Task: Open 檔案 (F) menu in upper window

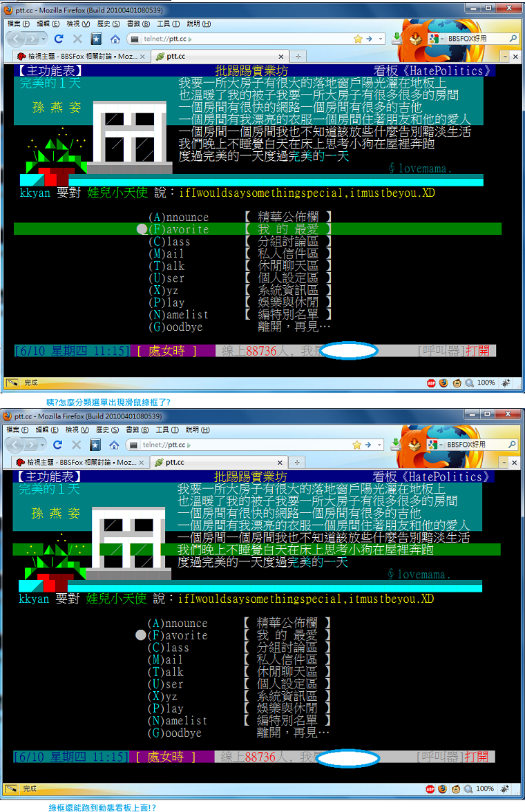Action: 18,23
